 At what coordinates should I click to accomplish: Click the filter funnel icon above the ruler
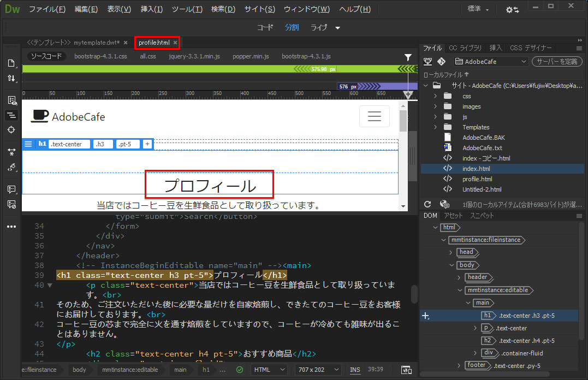click(408, 57)
